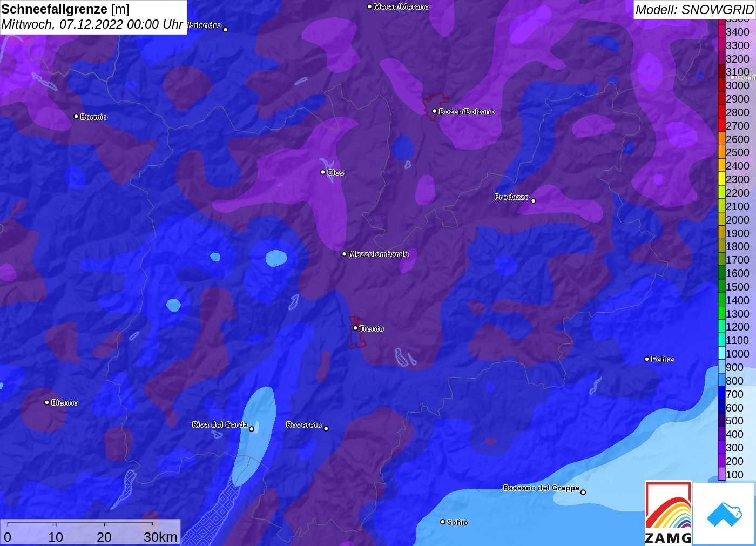The width and height of the screenshot is (756, 546).
Task: Click the Trento label text
Action: (x=372, y=328)
